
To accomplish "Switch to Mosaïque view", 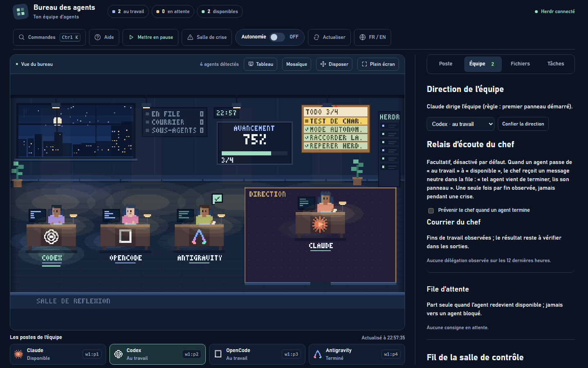I will point(296,64).
